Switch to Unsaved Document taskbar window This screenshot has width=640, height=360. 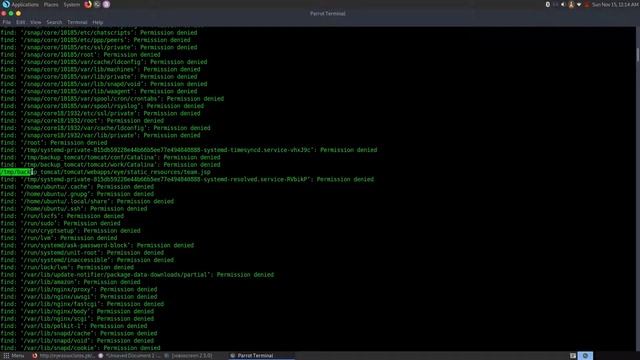coord(129,356)
